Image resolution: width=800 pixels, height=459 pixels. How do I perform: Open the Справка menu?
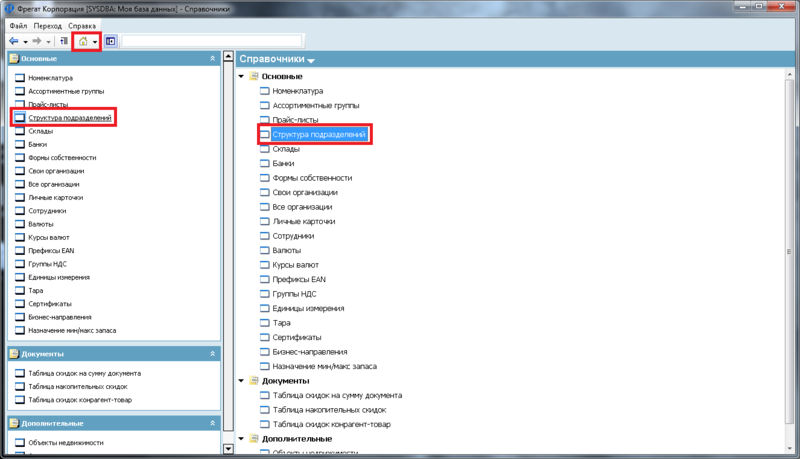pyautogui.click(x=82, y=26)
